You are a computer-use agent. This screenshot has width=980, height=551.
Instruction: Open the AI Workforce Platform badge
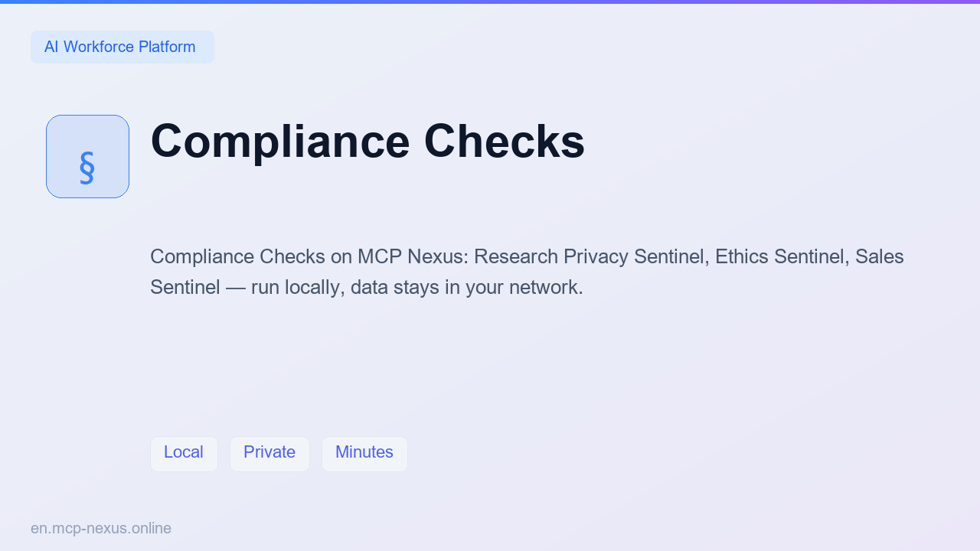(122, 47)
